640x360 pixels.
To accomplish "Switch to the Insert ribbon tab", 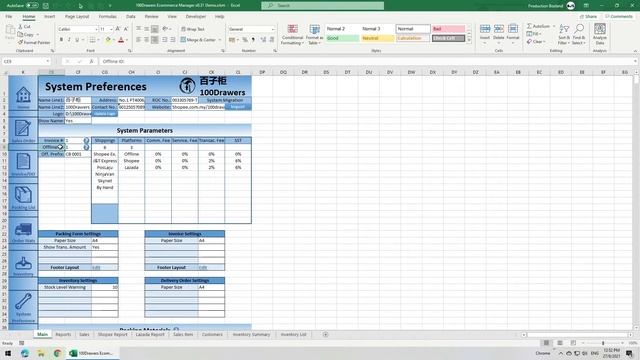I will [x=49, y=16].
